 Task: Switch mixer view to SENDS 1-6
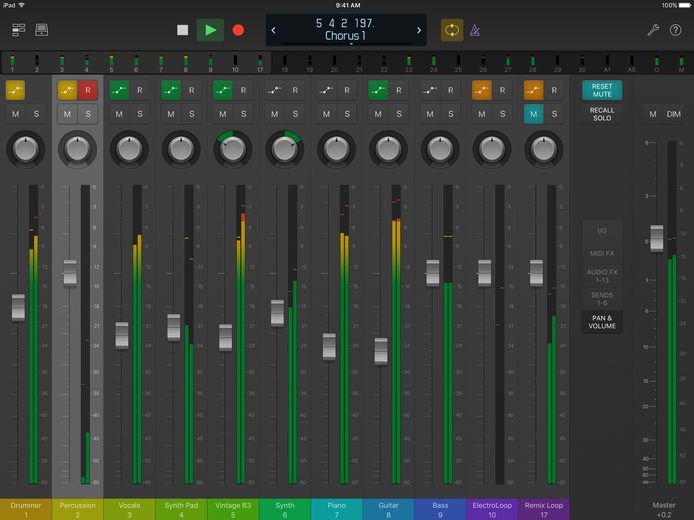pyautogui.click(x=602, y=299)
